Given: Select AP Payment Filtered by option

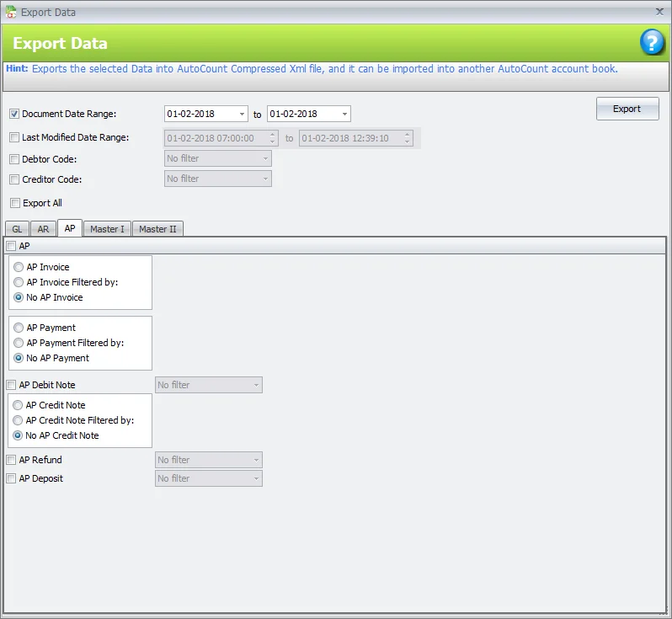Looking at the screenshot, I should (19, 343).
